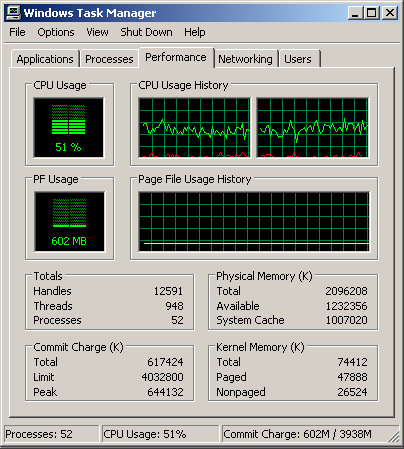Screen dimensions: 404x449
Task: Open the View menu
Action: [x=97, y=32]
